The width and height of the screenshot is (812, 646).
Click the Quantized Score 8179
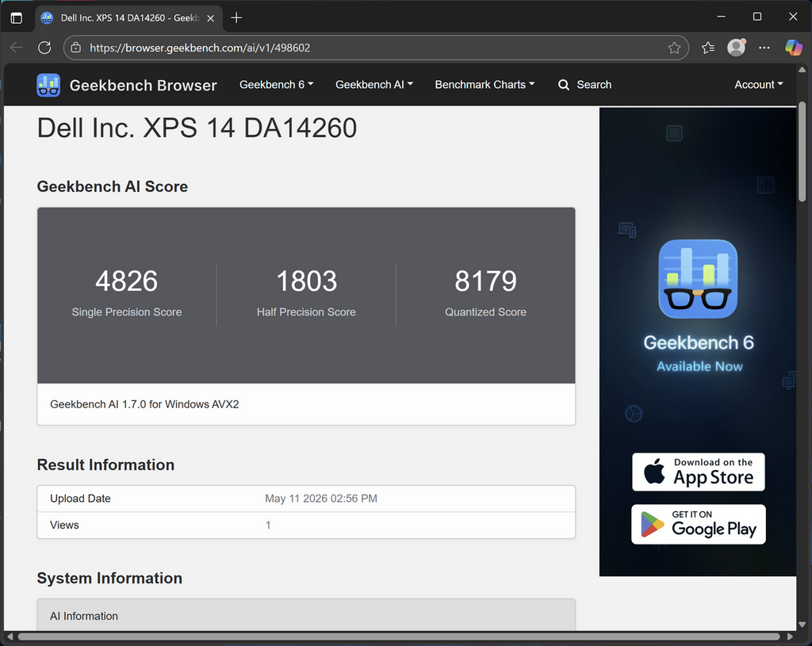click(485, 281)
